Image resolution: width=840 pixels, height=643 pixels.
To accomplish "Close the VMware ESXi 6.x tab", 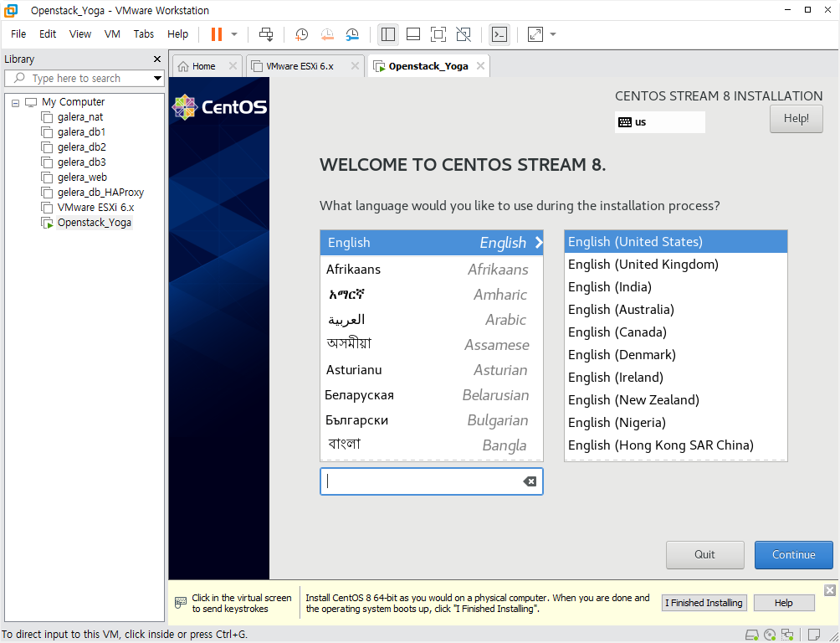I will pyautogui.click(x=355, y=65).
